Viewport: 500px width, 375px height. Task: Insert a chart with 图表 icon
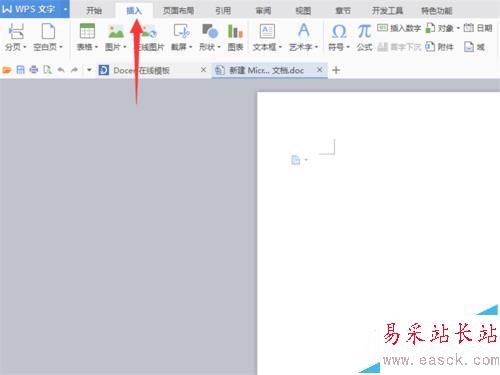click(235, 31)
